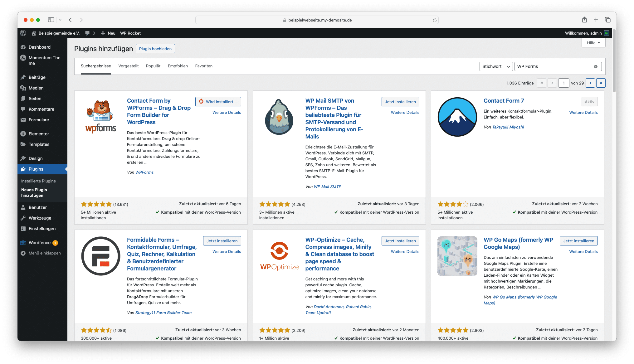Screen dimensions: 634x364
Task: Reload page in Safari address bar
Action: point(435,20)
